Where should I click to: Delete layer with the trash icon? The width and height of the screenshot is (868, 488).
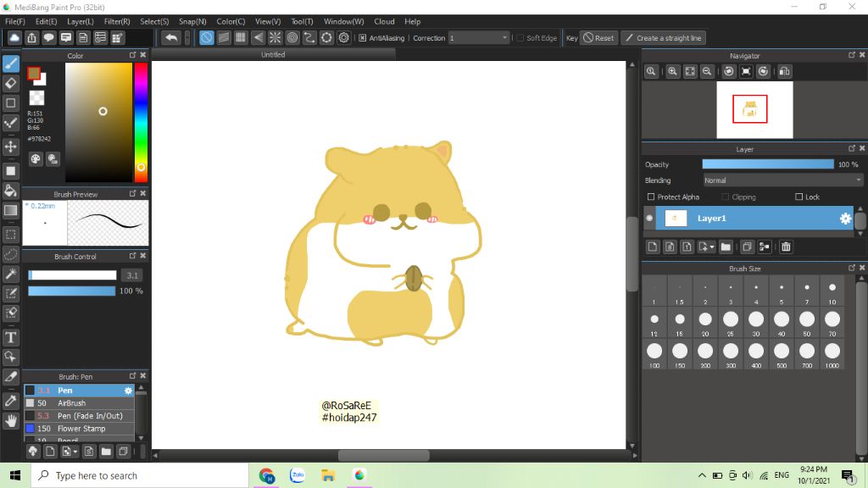[786, 247]
